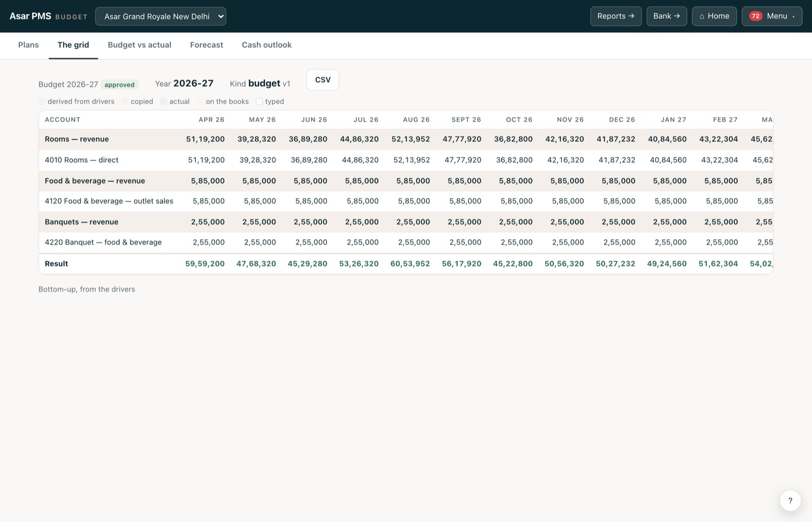Click the red 72 notification badge
Viewport: 812px width, 522px height.
click(x=755, y=16)
